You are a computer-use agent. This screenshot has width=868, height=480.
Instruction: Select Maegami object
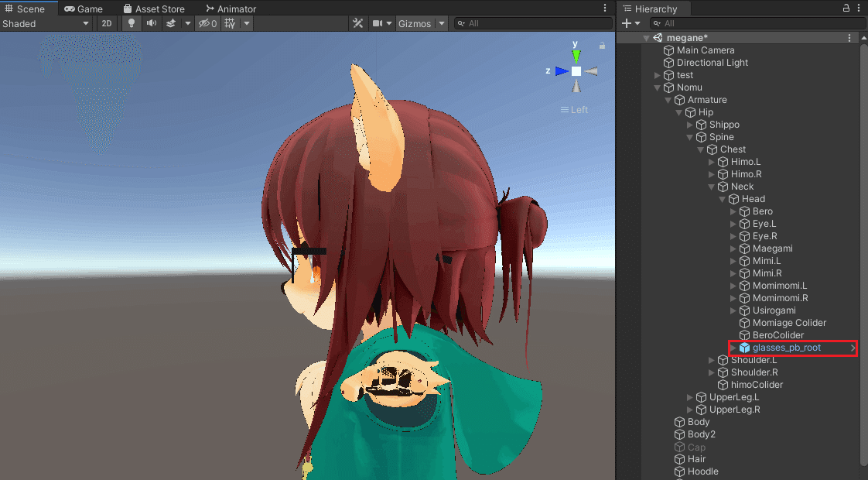pos(772,249)
